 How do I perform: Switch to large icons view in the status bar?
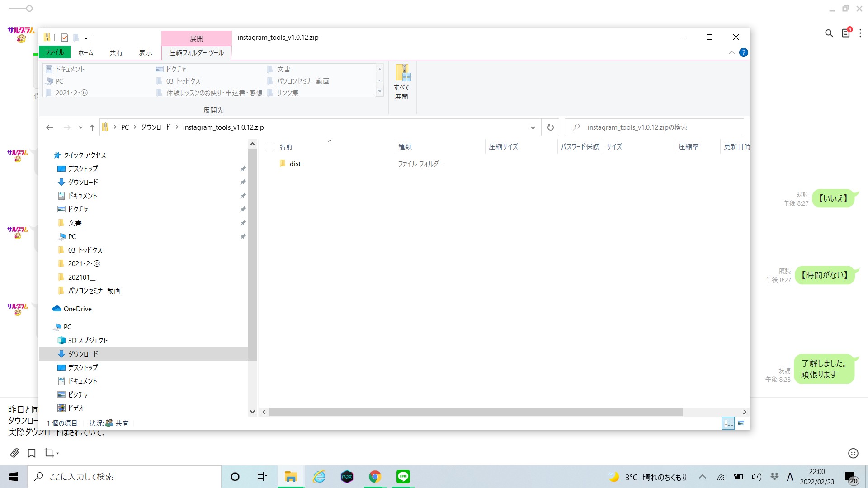click(x=741, y=423)
